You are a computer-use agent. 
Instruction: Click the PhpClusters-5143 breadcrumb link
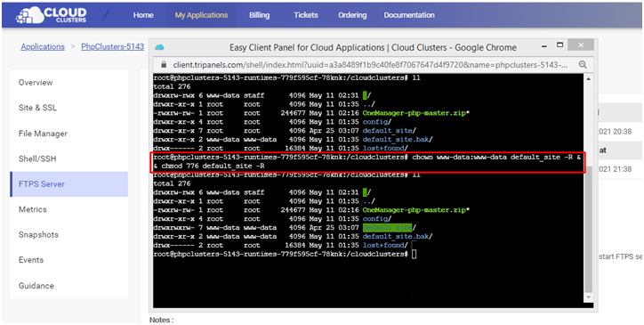(113, 46)
